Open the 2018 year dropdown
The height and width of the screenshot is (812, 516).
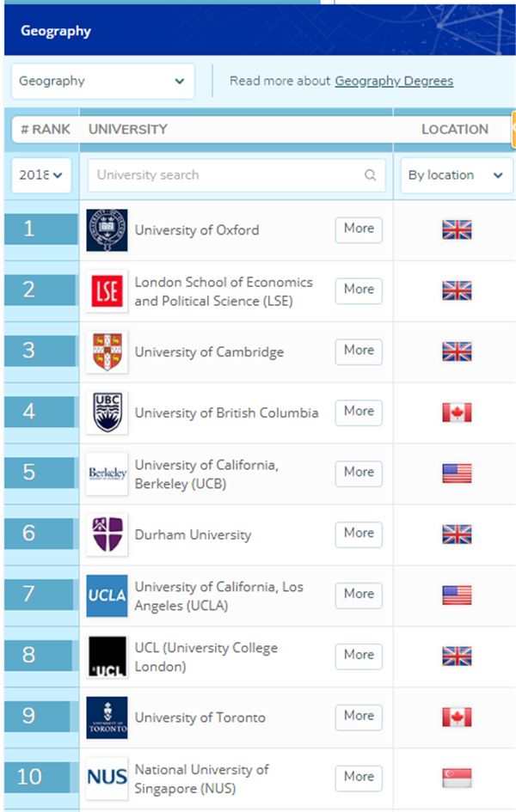[41, 175]
